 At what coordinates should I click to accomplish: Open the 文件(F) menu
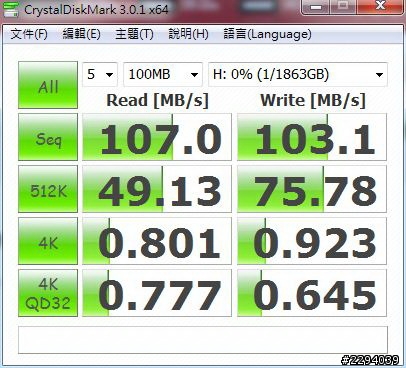(x=29, y=34)
